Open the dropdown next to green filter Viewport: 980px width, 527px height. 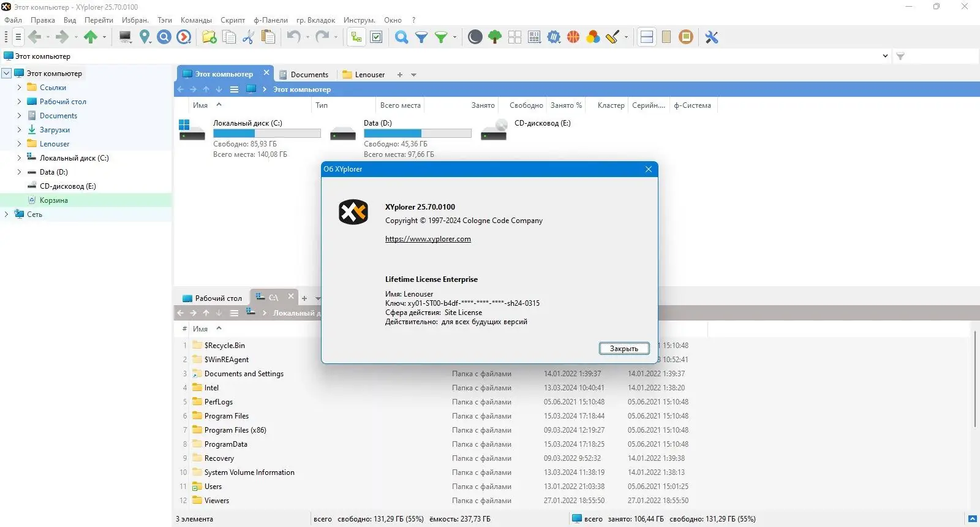pyautogui.click(x=454, y=37)
